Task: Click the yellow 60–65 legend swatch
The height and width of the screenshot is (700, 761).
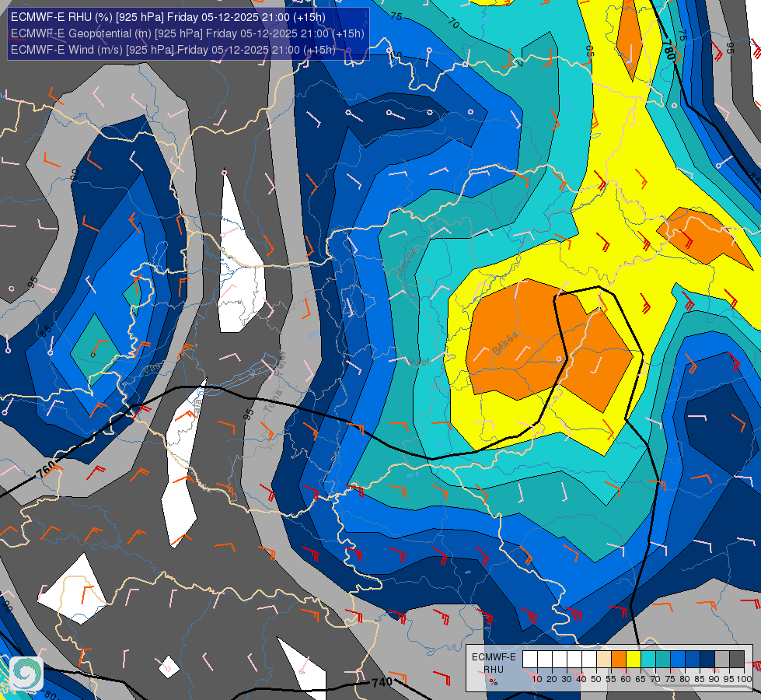Action: coord(634,660)
